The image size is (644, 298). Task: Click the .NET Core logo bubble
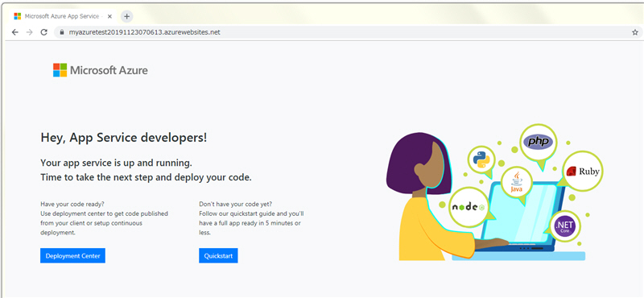click(565, 226)
